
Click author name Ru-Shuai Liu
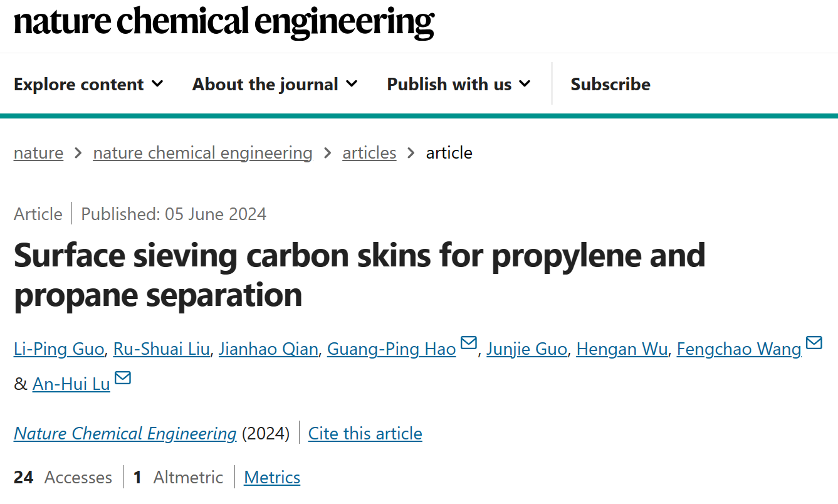(x=161, y=349)
